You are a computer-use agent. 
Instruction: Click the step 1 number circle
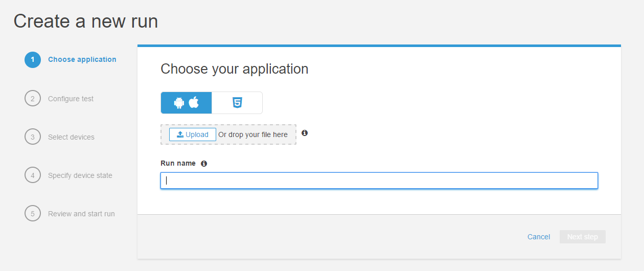(x=32, y=60)
